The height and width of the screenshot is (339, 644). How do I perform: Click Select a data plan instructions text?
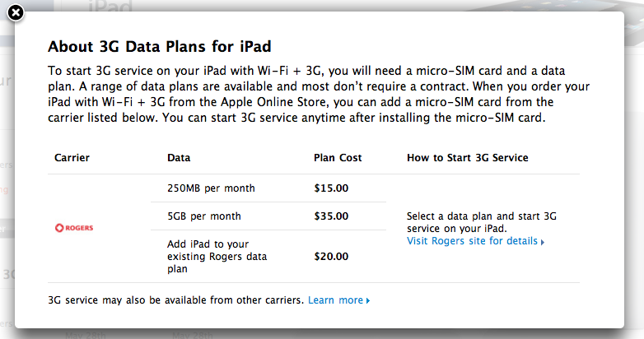pos(482,222)
